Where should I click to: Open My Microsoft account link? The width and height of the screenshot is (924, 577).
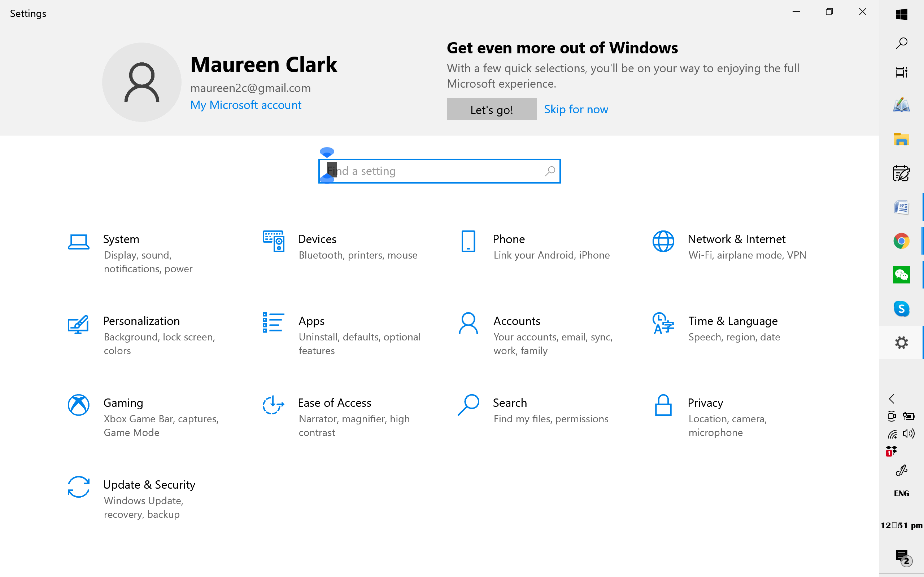[245, 105]
